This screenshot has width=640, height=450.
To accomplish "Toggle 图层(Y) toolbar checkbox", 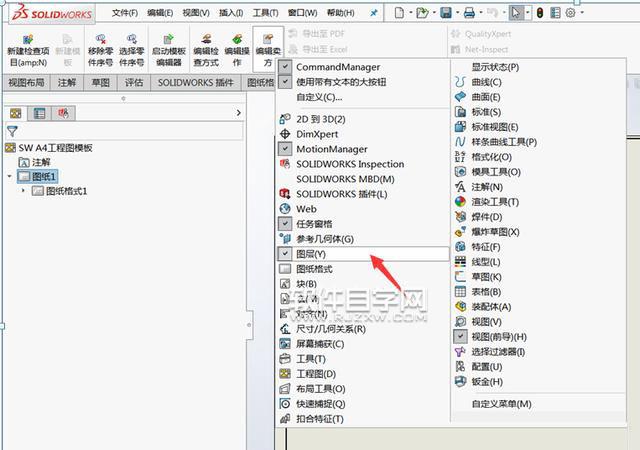I will pyautogui.click(x=285, y=254).
